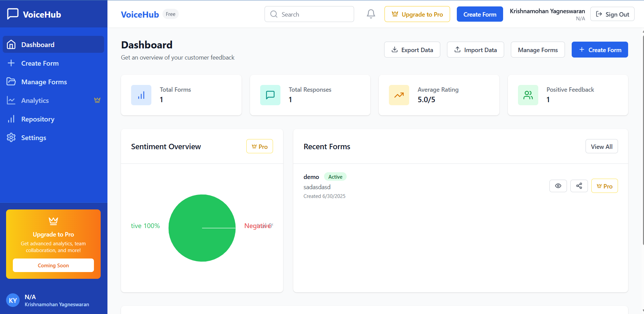The image size is (644, 314).
Task: Click the Import Data button
Action: [x=475, y=50]
